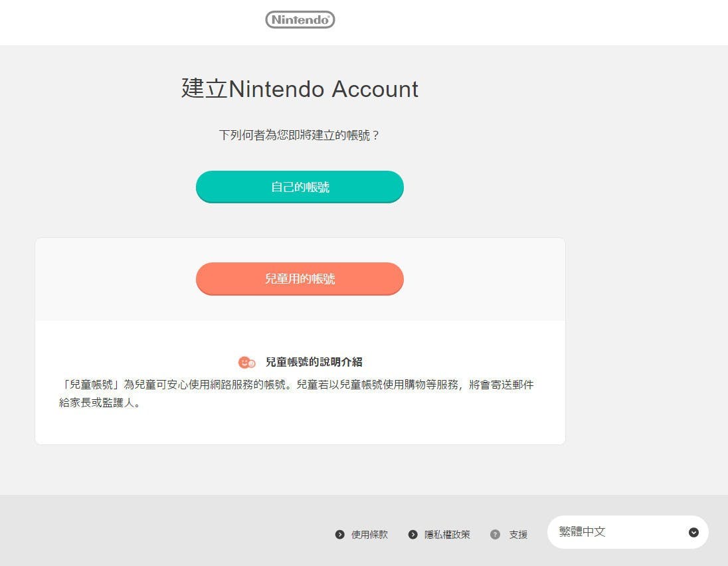Open the 支援 link
The width and height of the screenshot is (728, 566).
[518, 534]
